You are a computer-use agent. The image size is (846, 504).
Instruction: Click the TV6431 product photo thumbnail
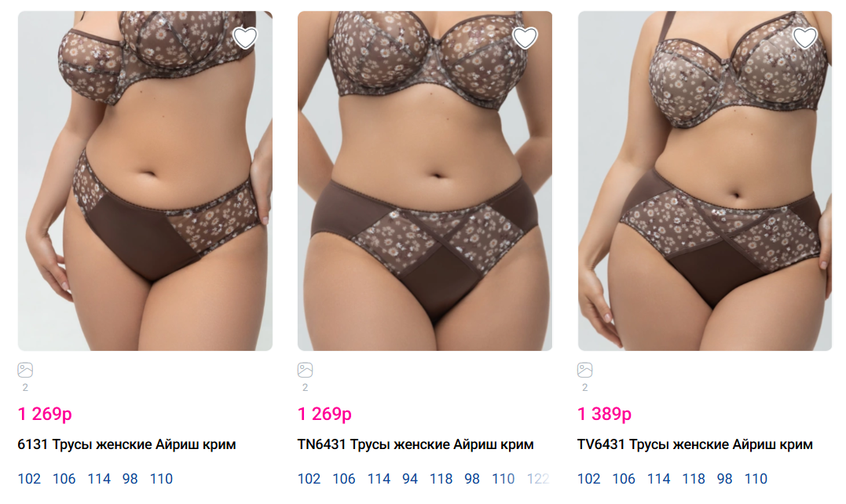click(x=705, y=181)
